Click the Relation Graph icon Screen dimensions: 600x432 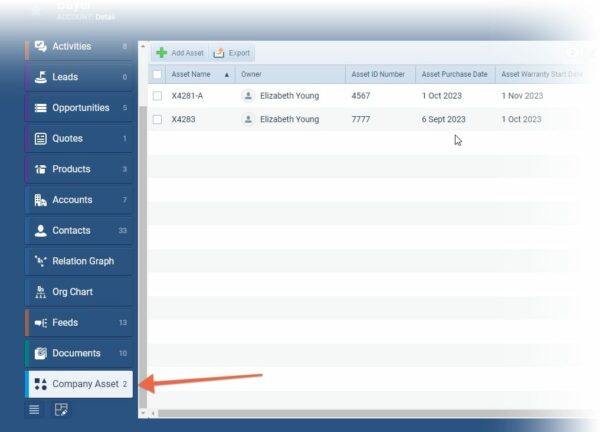point(41,261)
